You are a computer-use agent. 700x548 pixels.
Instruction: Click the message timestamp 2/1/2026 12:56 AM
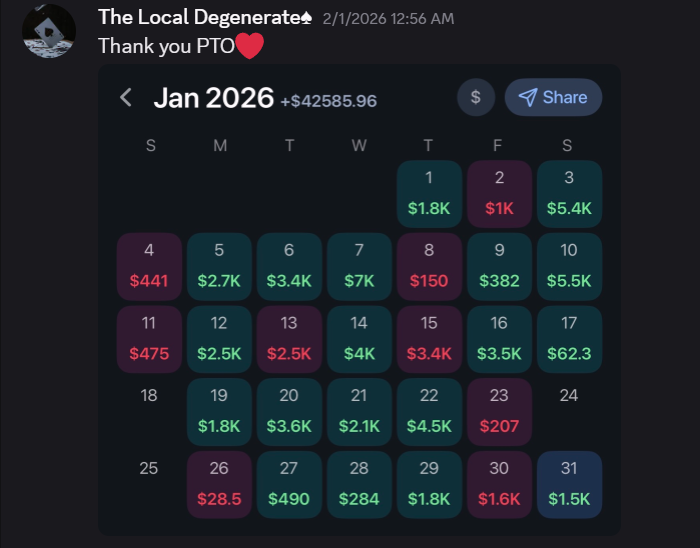click(388, 19)
